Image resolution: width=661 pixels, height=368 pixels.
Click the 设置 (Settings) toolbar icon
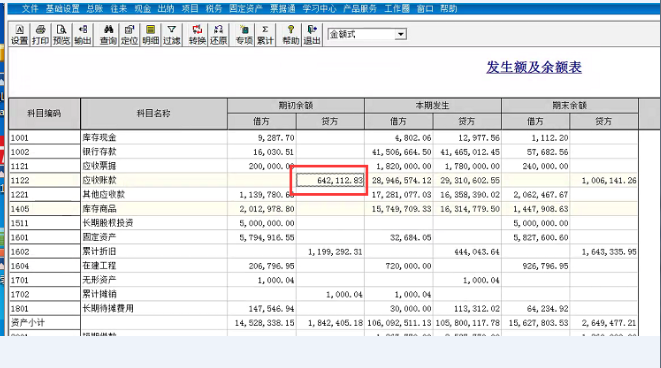[x=19, y=35]
